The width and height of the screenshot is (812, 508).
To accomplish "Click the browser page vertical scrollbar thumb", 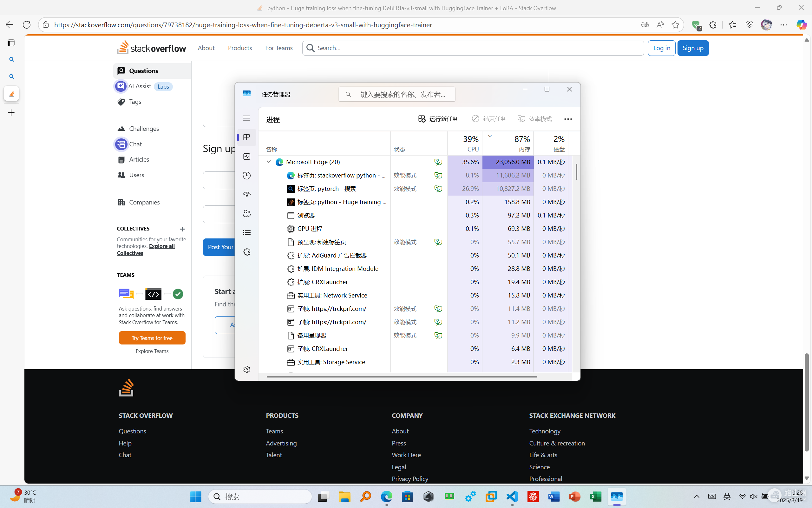I will point(807,403).
